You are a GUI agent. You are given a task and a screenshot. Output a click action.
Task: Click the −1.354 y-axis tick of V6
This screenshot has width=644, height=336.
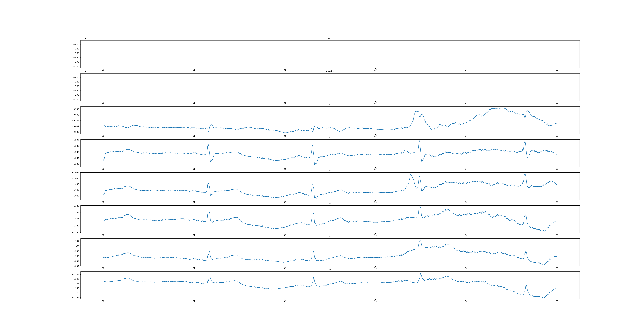click(75, 297)
